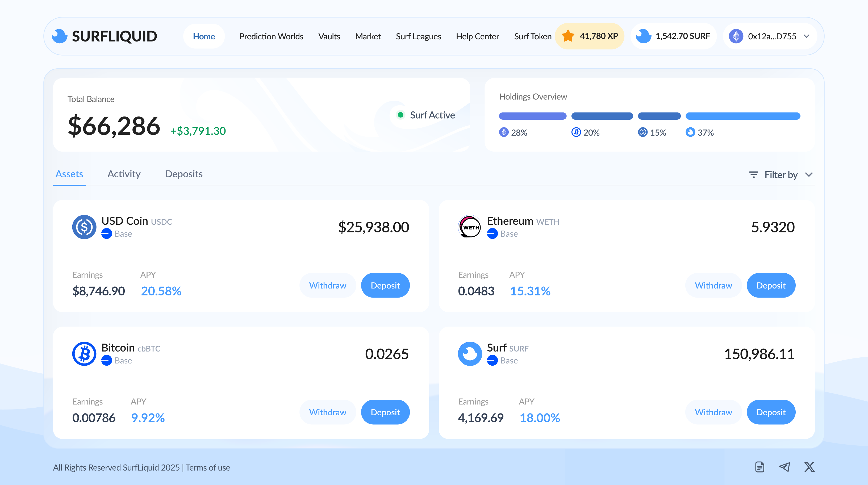The width and height of the screenshot is (868, 485).
Task: Click the Bitcoin 20% holdings icon
Action: 576,132
